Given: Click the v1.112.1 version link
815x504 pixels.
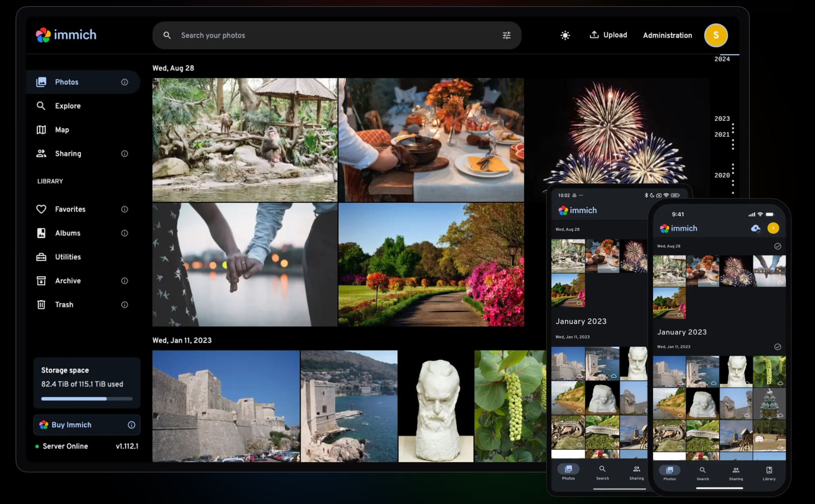Looking at the screenshot, I should coord(127,446).
